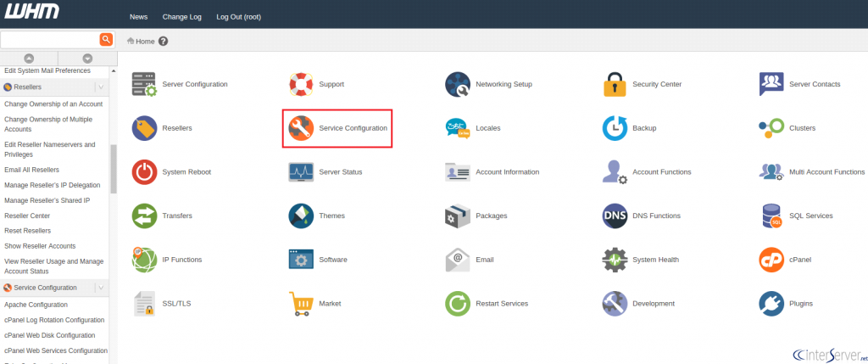This screenshot has height=364, width=868.
Task: Open the Server Contacts icon
Action: (x=771, y=84)
